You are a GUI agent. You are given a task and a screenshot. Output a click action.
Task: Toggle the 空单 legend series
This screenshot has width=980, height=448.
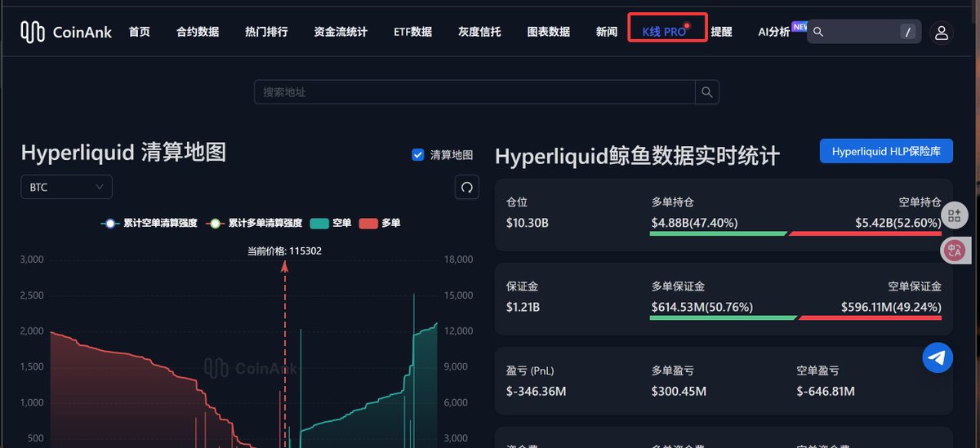pyautogui.click(x=331, y=223)
